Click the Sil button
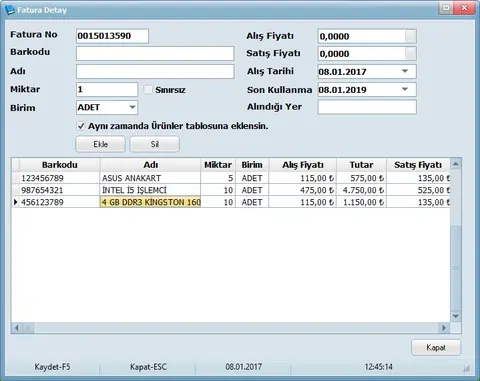480x381 pixels. 155,144
